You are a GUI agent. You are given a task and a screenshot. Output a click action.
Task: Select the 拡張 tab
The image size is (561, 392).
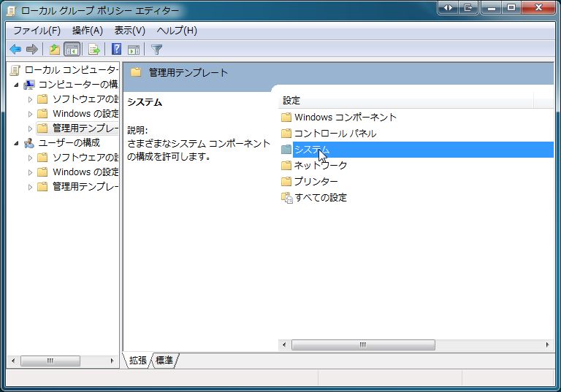(x=138, y=361)
